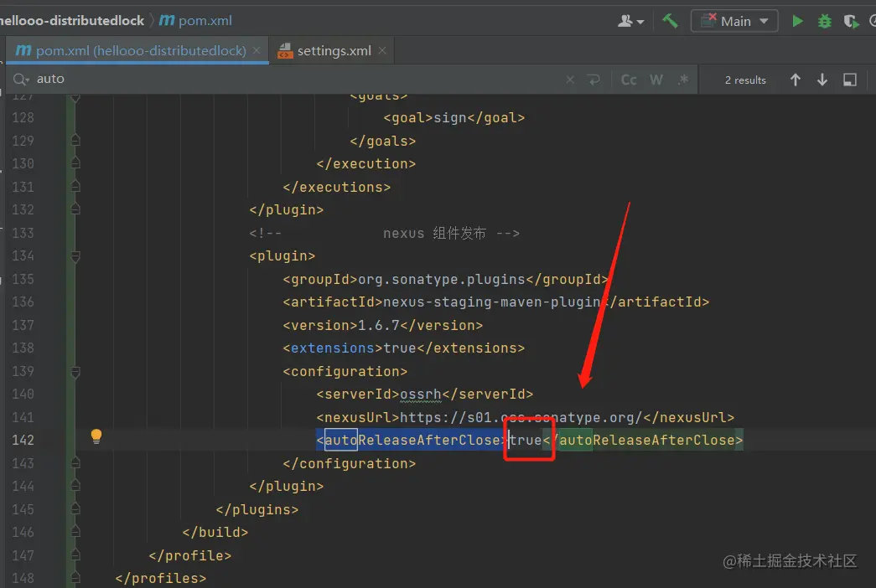Click the 2 results search count

pyautogui.click(x=745, y=80)
